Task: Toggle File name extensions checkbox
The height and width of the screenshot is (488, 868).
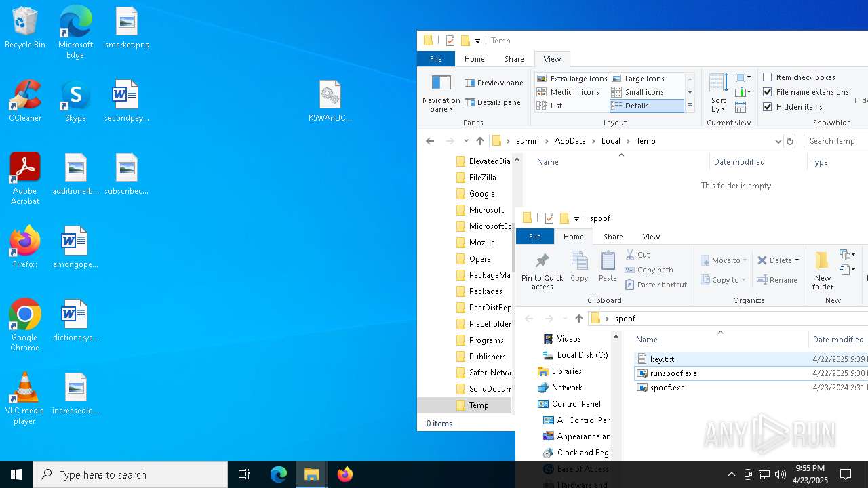Action: pos(768,92)
